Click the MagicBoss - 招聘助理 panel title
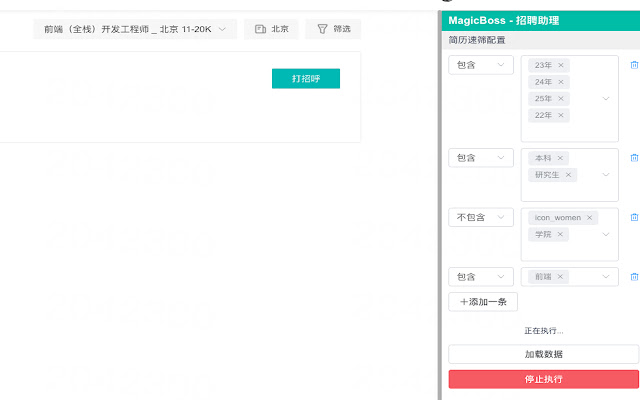The height and width of the screenshot is (400, 640). [x=504, y=20]
